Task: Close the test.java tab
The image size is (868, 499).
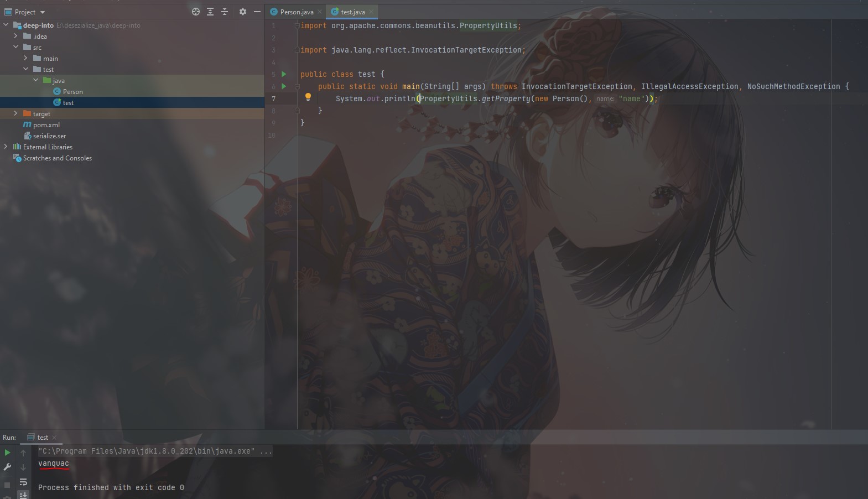Action: (371, 12)
